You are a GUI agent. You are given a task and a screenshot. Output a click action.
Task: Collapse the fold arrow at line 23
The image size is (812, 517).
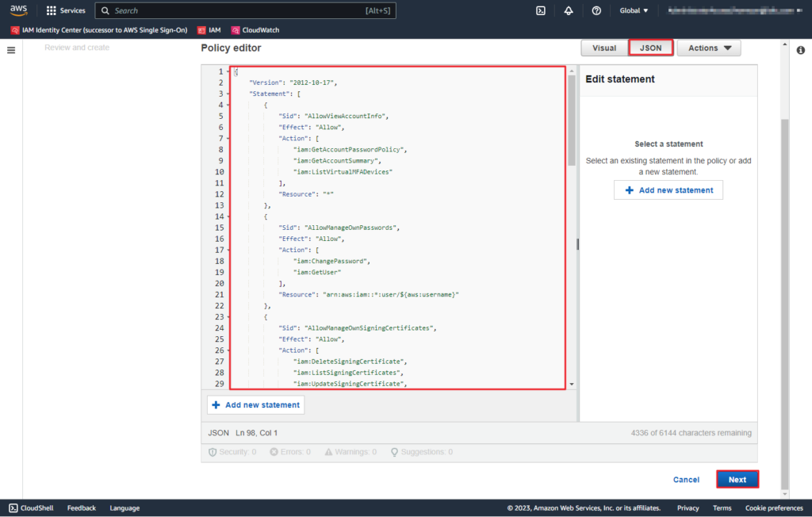228,317
